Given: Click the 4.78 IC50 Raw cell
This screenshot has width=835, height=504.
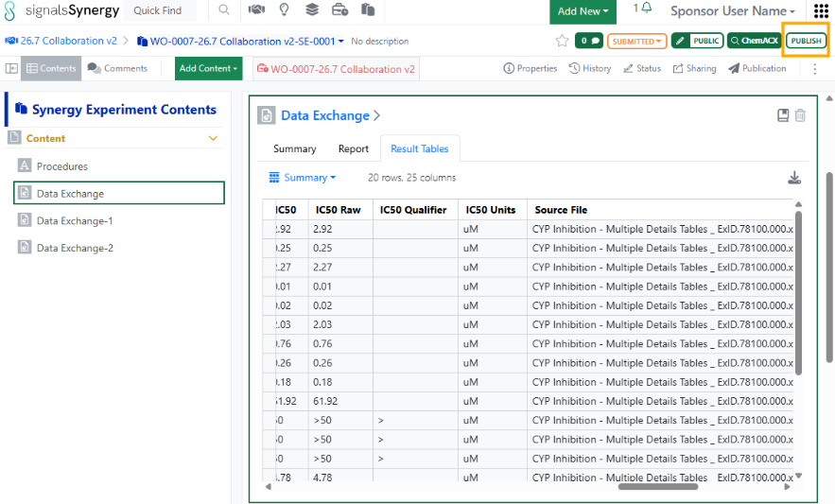Looking at the screenshot, I should click(339, 477).
